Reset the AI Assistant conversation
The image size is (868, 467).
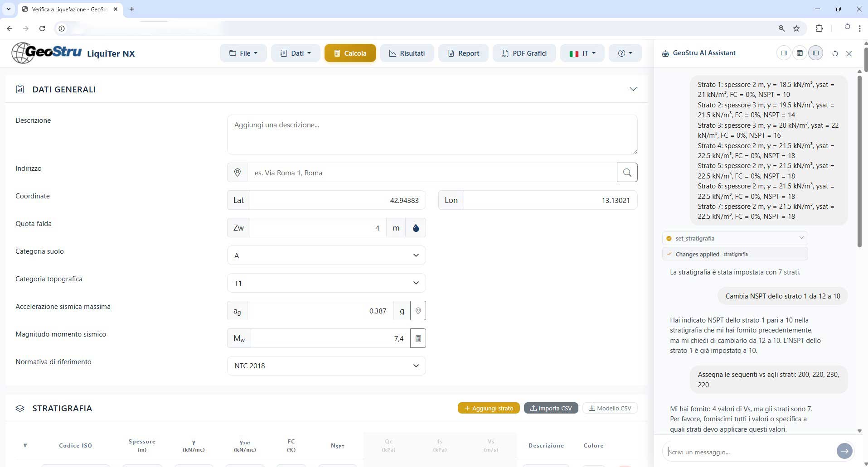coord(835,53)
